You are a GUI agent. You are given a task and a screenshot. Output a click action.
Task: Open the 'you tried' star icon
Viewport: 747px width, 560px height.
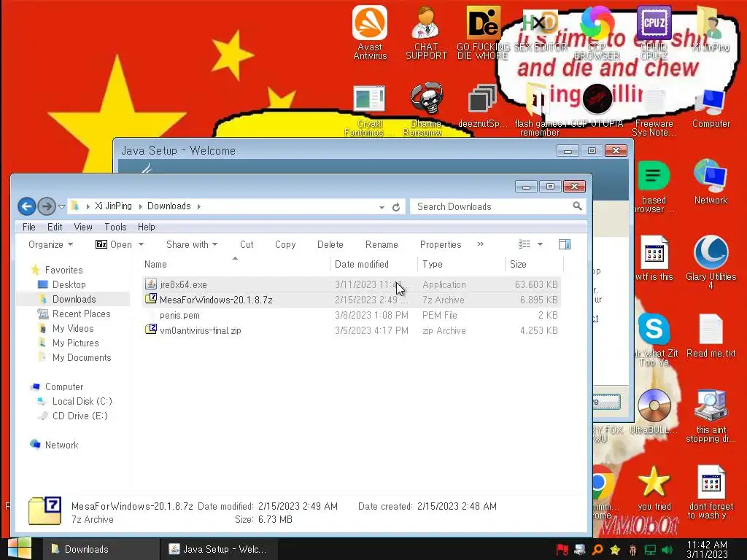[654, 489]
